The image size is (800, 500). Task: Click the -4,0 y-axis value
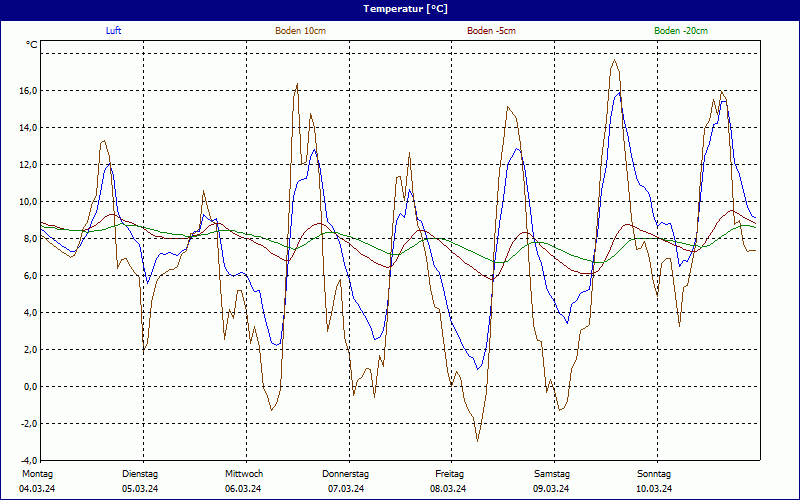click(x=29, y=460)
